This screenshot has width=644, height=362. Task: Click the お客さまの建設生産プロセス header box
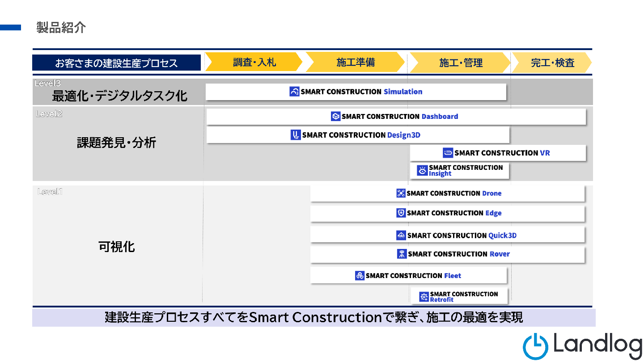pos(116,63)
